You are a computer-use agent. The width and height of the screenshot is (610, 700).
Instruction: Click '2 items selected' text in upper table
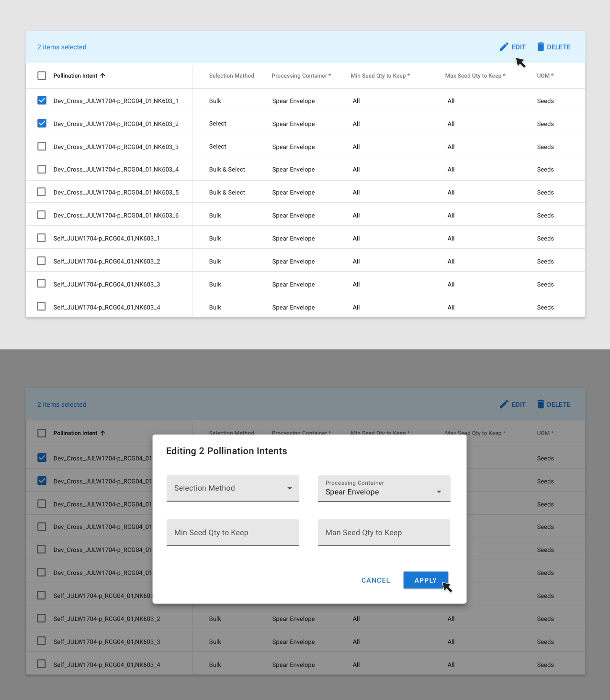[62, 47]
